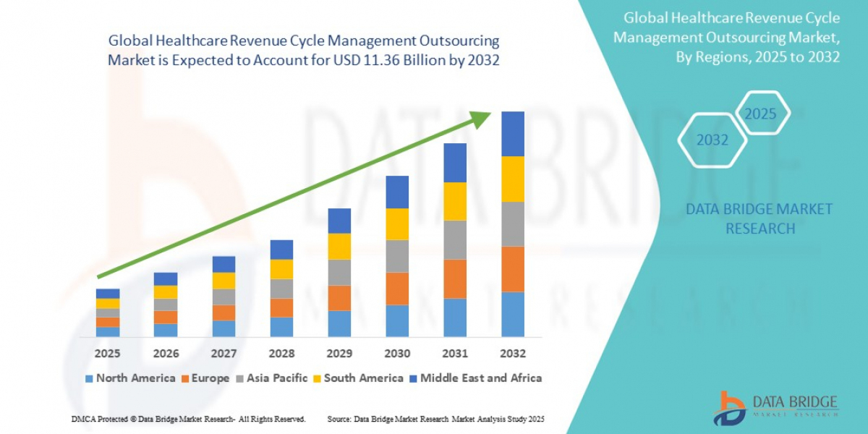The width and height of the screenshot is (868, 434).
Task: Select the yellow South America color swatch
Action: [317, 378]
